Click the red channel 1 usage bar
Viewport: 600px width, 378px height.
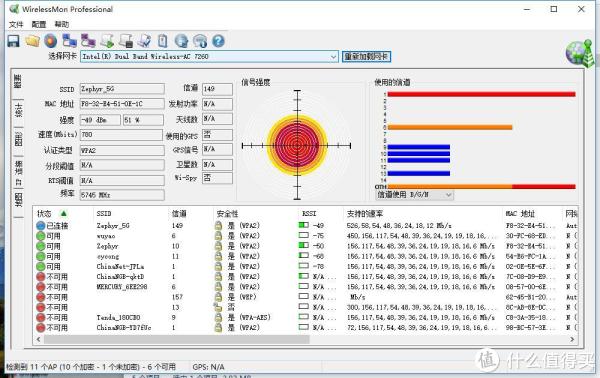481,94
